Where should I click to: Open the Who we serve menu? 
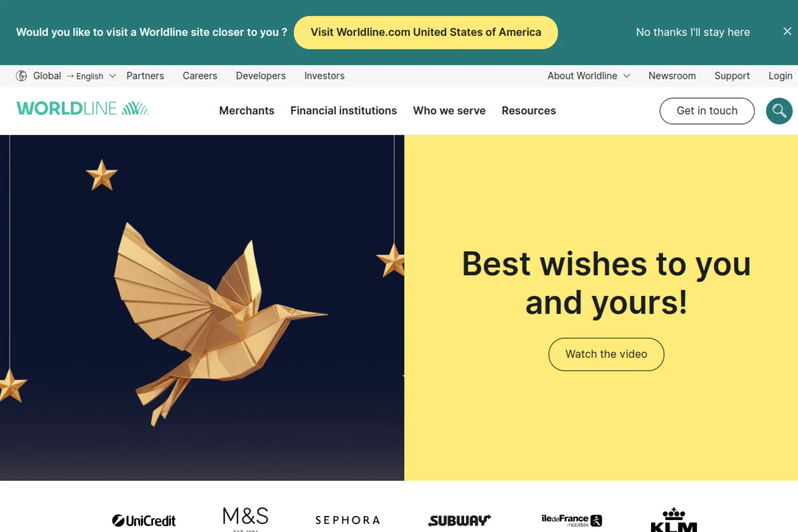coord(449,111)
